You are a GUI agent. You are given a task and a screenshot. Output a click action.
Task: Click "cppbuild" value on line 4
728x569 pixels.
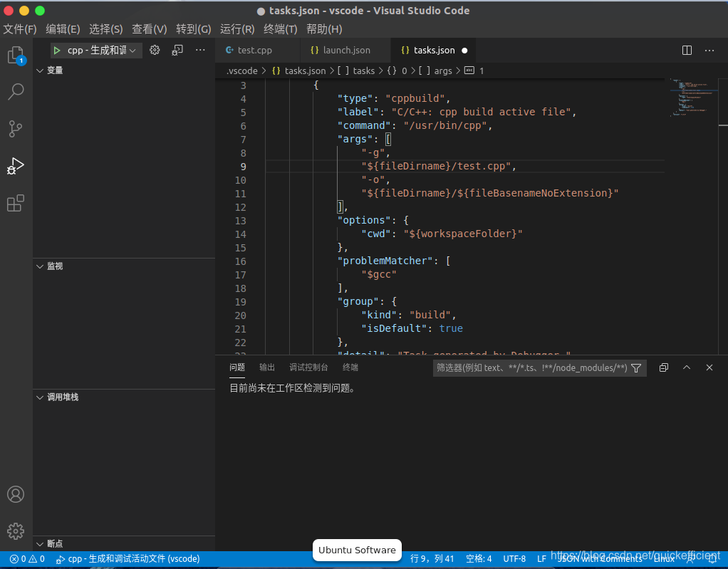click(415, 98)
